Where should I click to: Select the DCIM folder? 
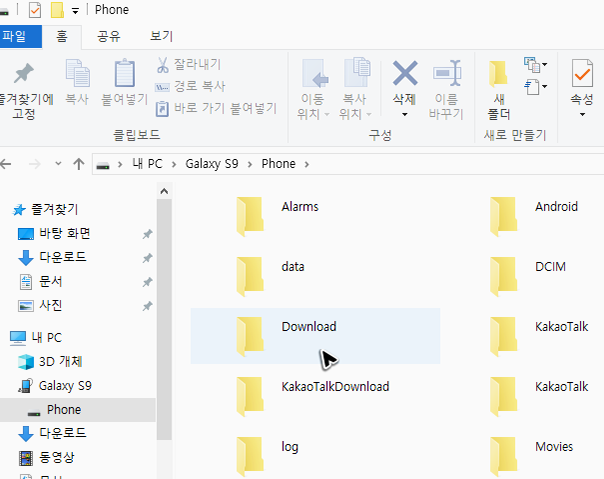[x=528, y=276]
